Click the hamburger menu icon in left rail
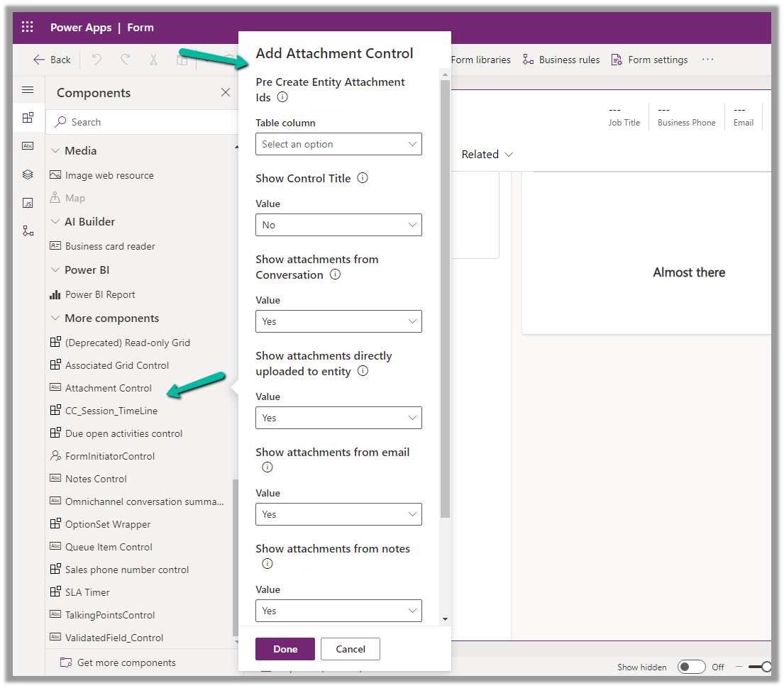Viewport: 784px width, 688px height. 28,90
